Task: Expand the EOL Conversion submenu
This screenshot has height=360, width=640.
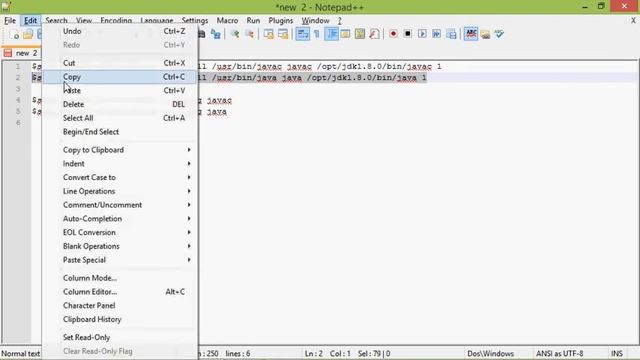Action: click(120, 232)
